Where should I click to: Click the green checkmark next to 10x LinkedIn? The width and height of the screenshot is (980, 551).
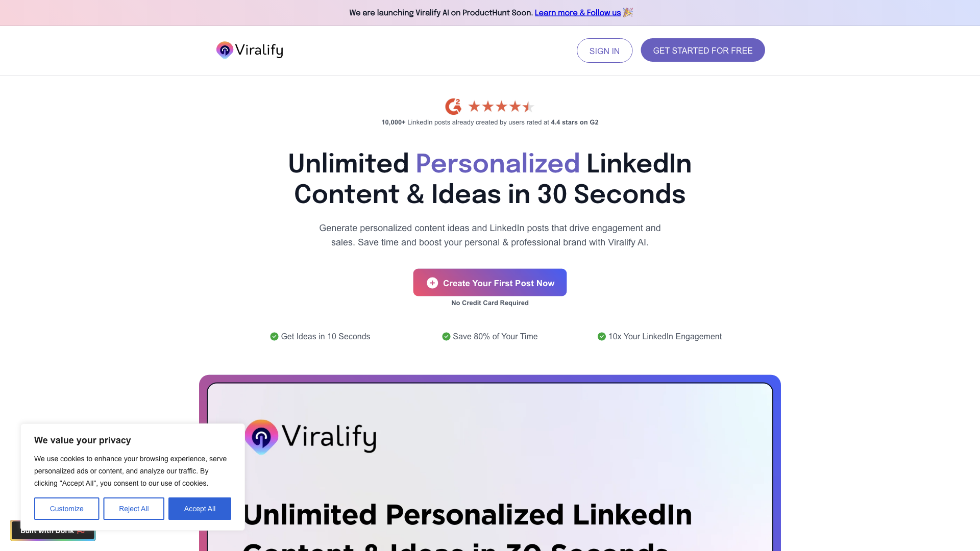601,336
